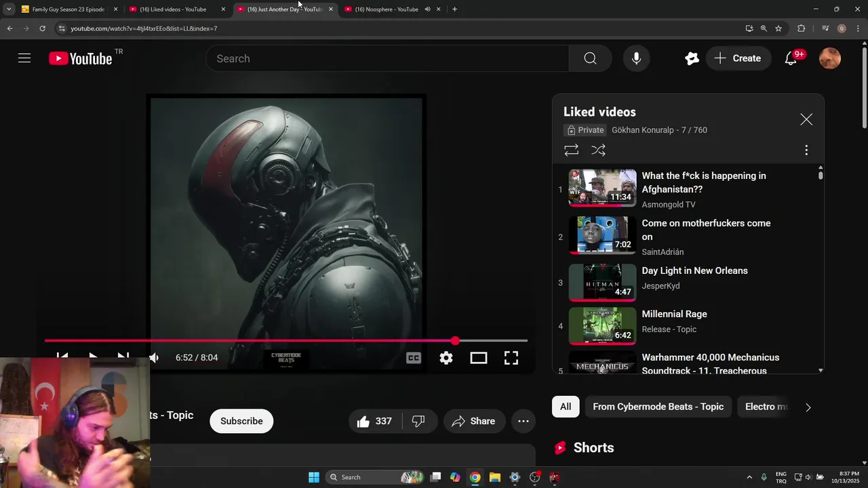
Task: Click the sparkle icon left of Create
Action: [692, 58]
